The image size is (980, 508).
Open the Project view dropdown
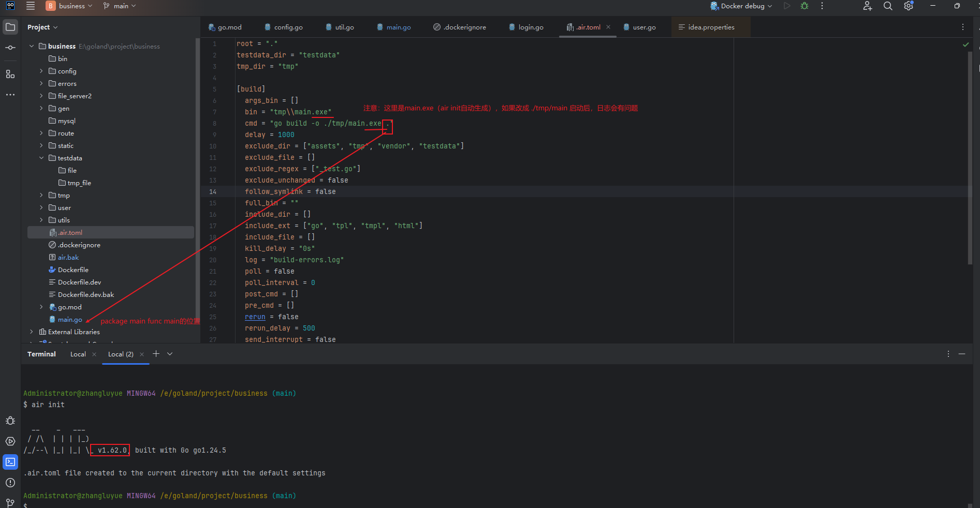(x=42, y=27)
